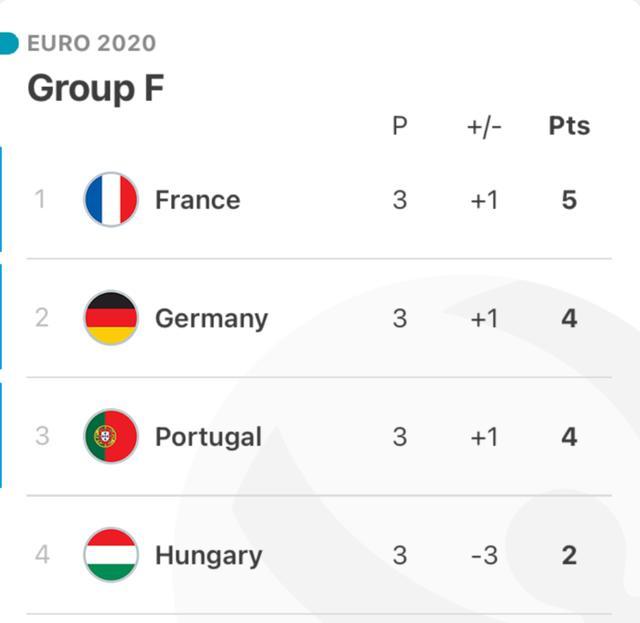
Task: Open the Germany team link
Action: tap(211, 318)
